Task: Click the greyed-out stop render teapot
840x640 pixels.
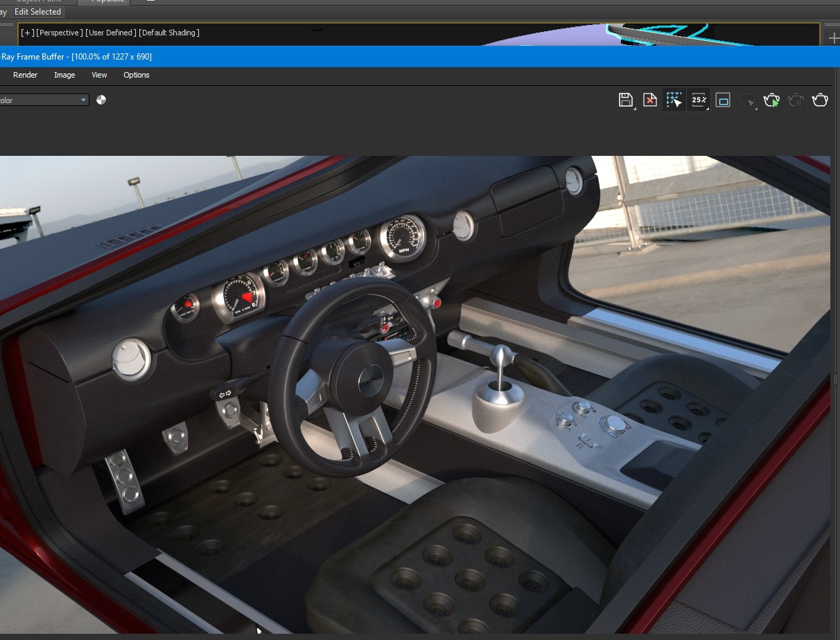Action: click(x=796, y=100)
